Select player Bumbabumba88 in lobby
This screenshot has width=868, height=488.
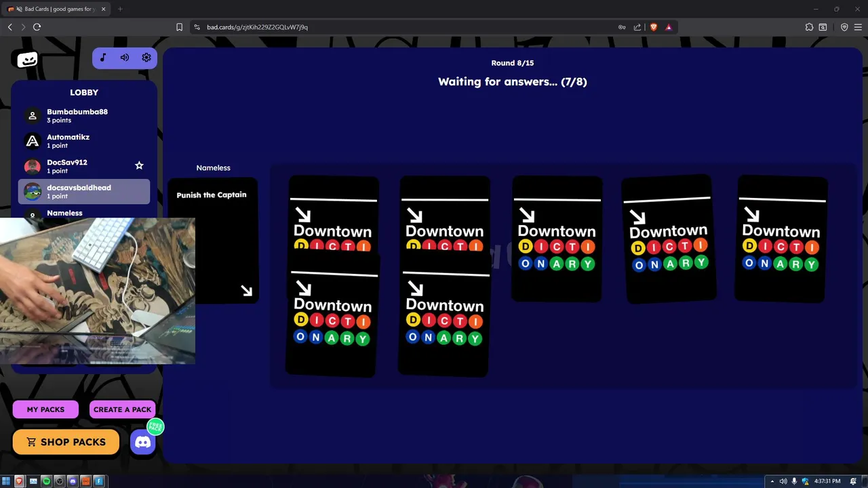click(x=84, y=115)
